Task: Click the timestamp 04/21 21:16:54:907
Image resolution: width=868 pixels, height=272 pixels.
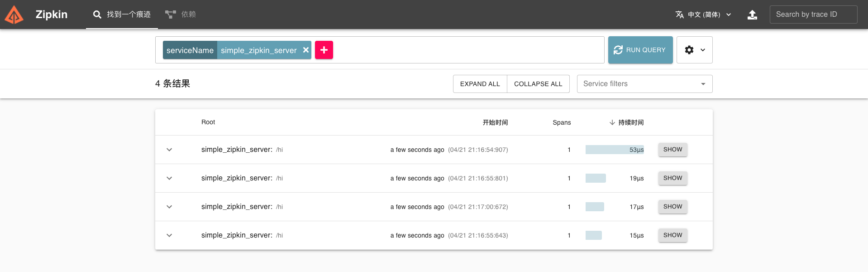Action: pos(478,150)
